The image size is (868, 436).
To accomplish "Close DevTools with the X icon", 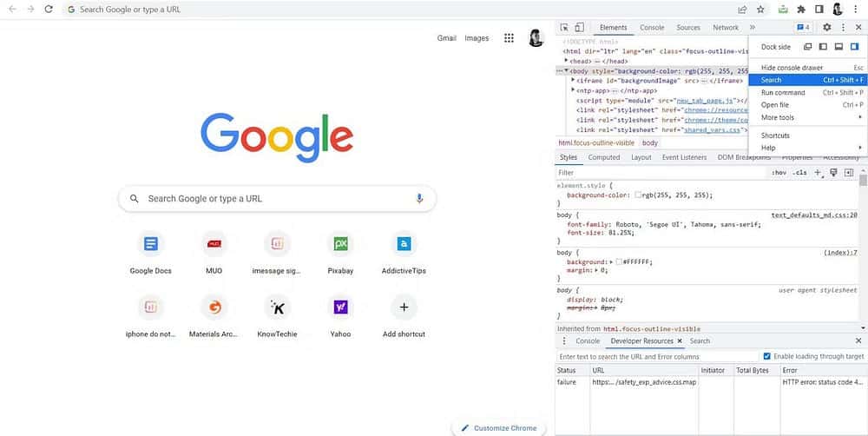I will point(858,27).
